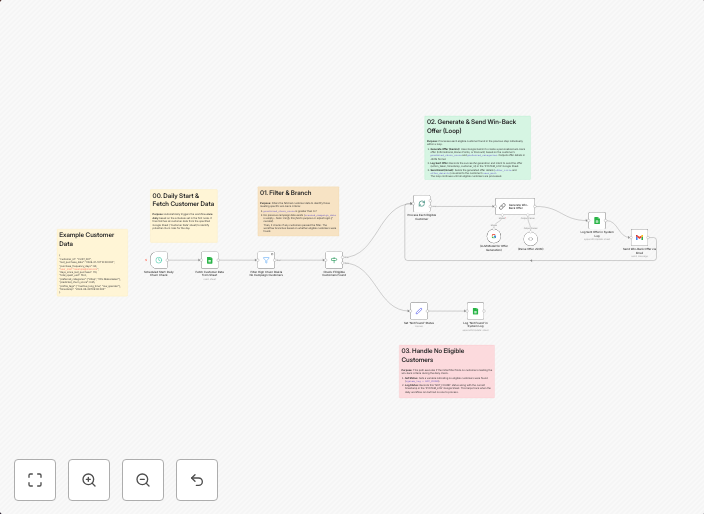704x514 pixels.
Task: Zoom in on the workflow canvas
Action: (89, 479)
